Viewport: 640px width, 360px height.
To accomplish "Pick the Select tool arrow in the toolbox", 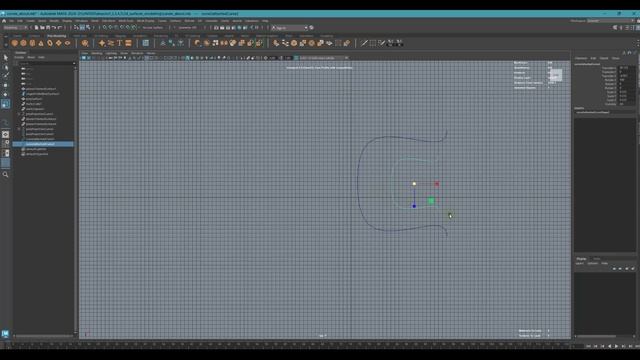I will pos(5,58).
